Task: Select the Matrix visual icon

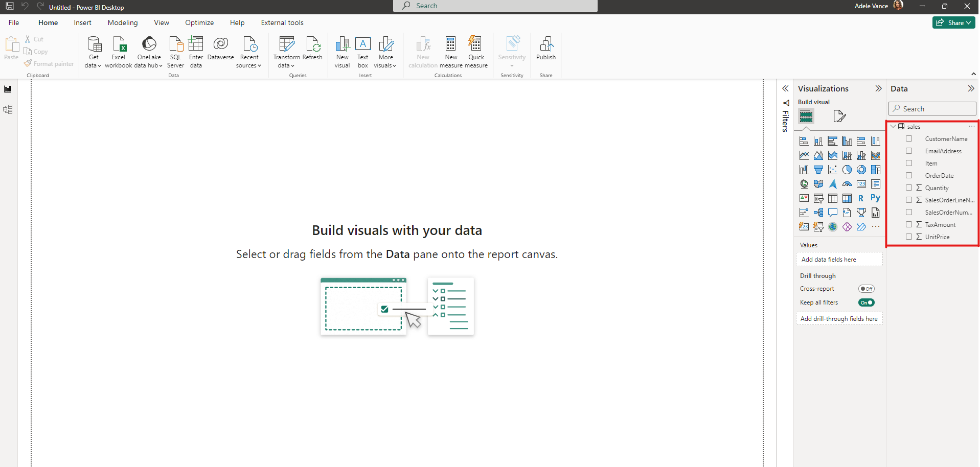Action: coord(847,198)
